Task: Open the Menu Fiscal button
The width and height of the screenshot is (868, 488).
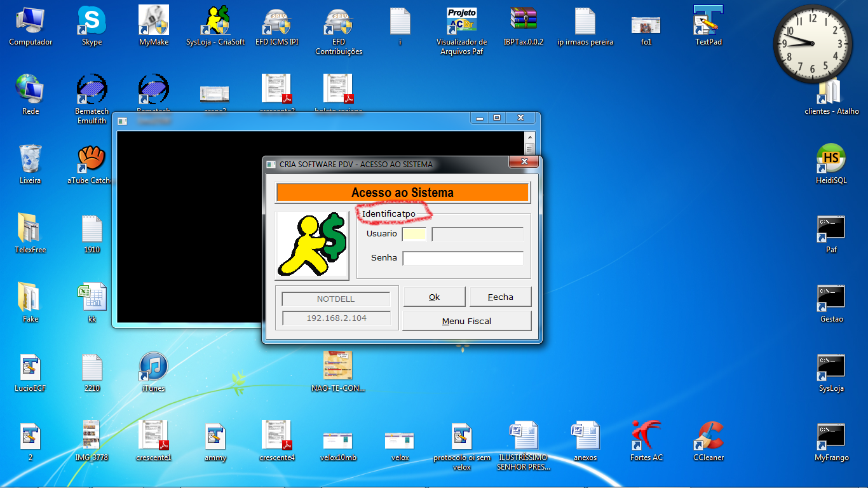Action: 466,321
